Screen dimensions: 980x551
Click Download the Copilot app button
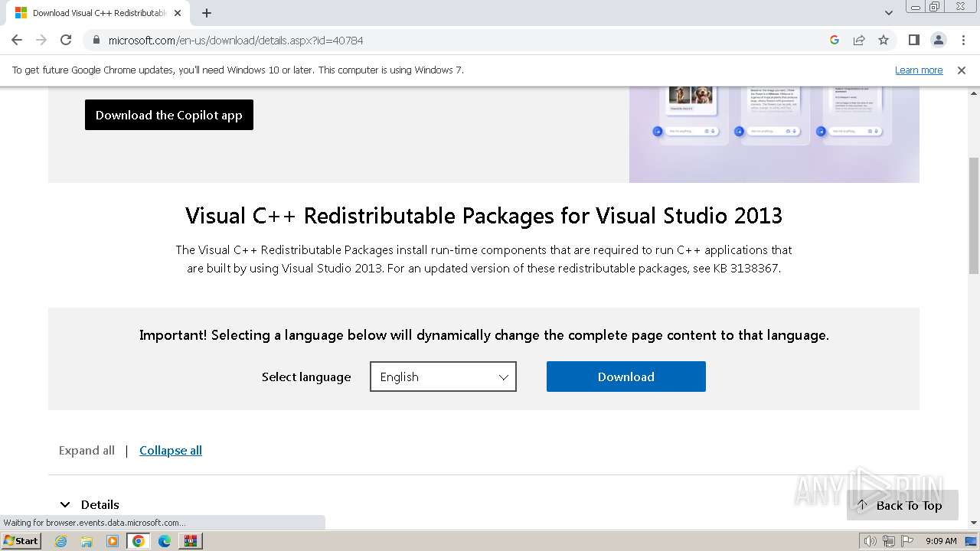tap(168, 115)
